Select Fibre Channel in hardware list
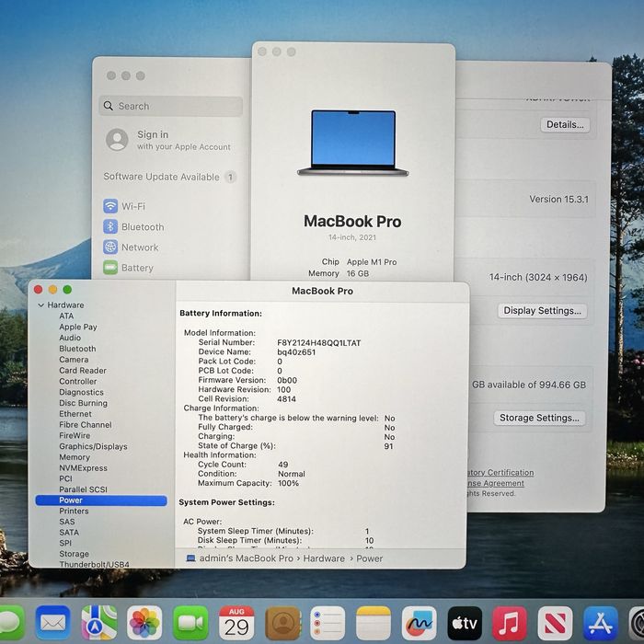644x644 pixels. click(x=86, y=425)
